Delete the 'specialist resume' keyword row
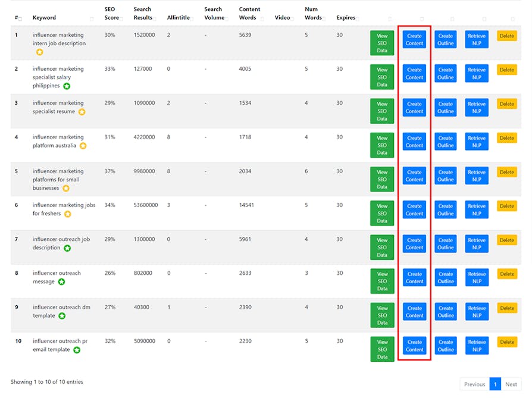Screen dimensions: 532x398 coord(507,104)
